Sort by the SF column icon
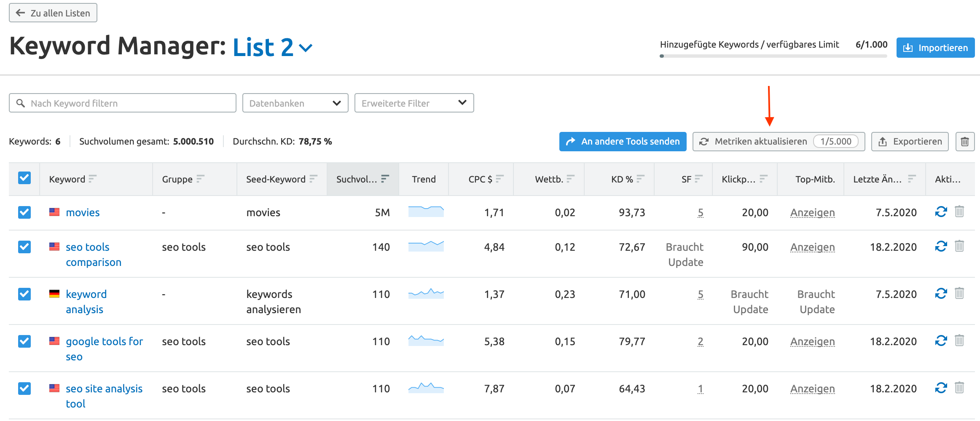 point(698,179)
